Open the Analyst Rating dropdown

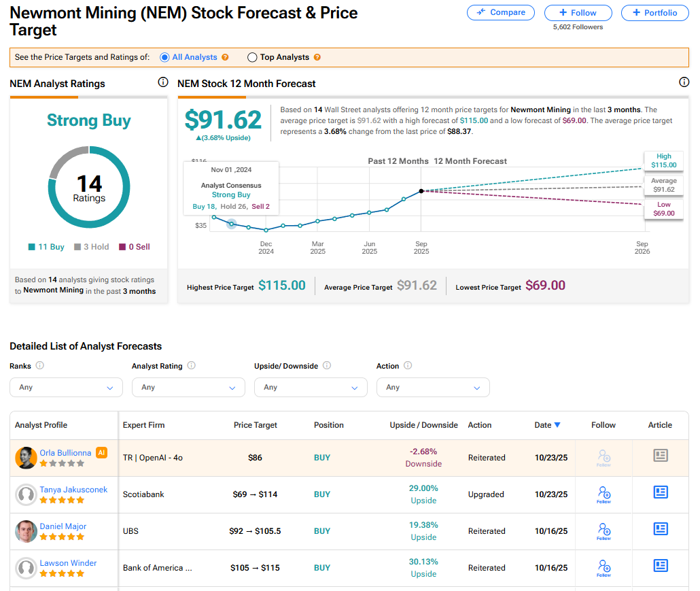[x=188, y=387]
